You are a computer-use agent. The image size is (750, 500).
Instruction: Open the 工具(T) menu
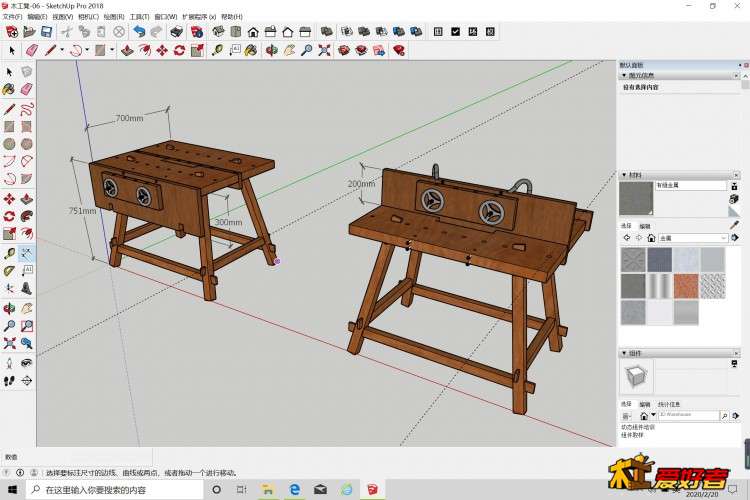(x=139, y=17)
